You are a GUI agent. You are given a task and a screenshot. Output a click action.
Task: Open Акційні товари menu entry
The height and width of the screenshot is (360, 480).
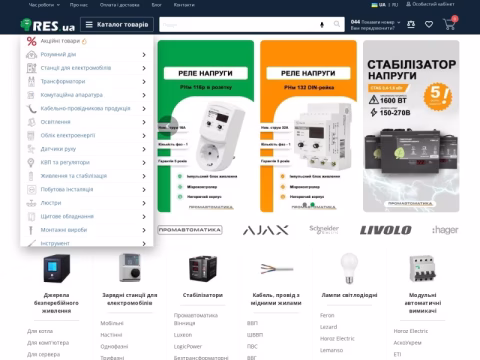(x=60, y=41)
